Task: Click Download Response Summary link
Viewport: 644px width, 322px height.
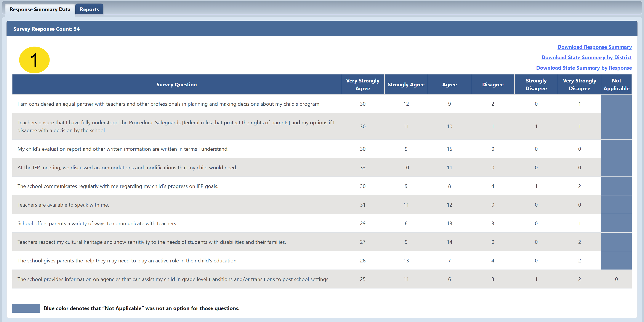Action: (x=594, y=47)
